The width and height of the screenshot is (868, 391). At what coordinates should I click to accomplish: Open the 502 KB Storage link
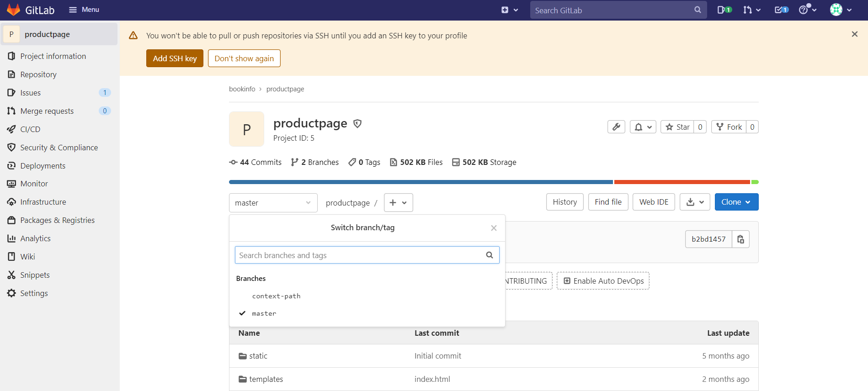point(484,162)
